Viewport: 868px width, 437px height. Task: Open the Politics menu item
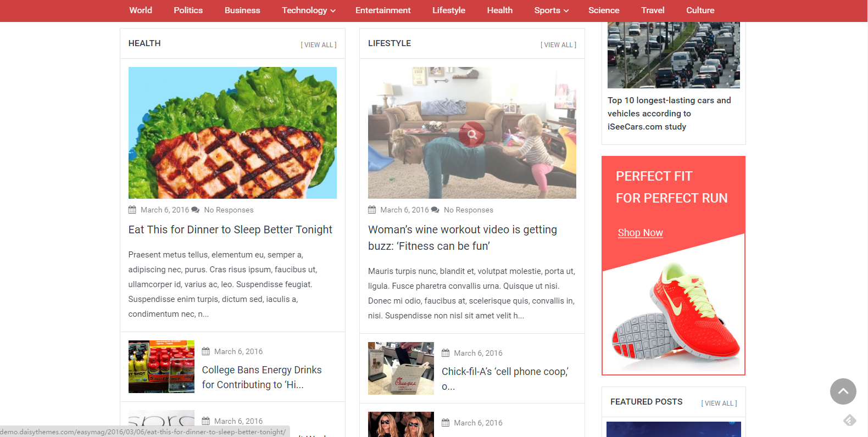click(x=188, y=10)
